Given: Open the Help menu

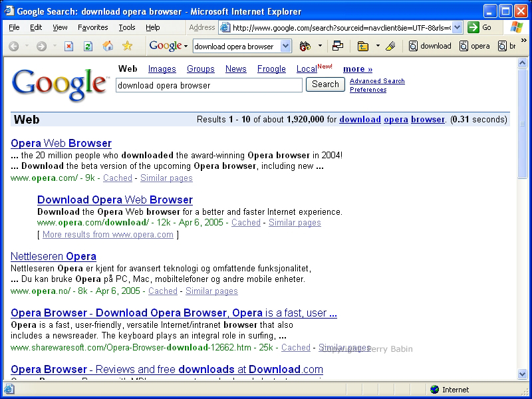Looking at the screenshot, I should click(153, 27).
